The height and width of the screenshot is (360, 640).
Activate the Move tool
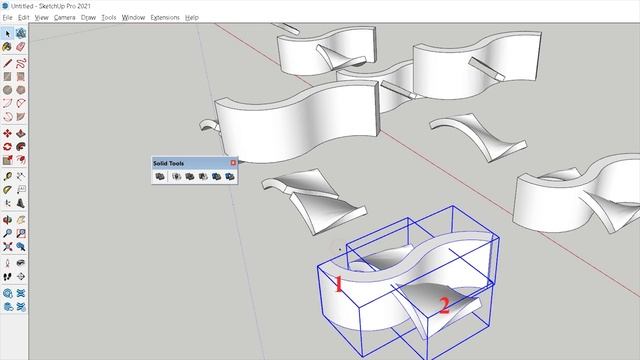[x=7, y=133]
